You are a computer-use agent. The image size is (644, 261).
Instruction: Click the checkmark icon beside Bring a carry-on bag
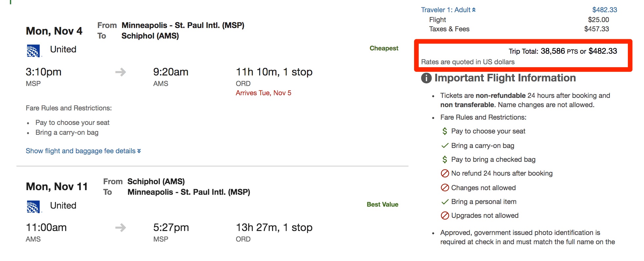point(445,145)
